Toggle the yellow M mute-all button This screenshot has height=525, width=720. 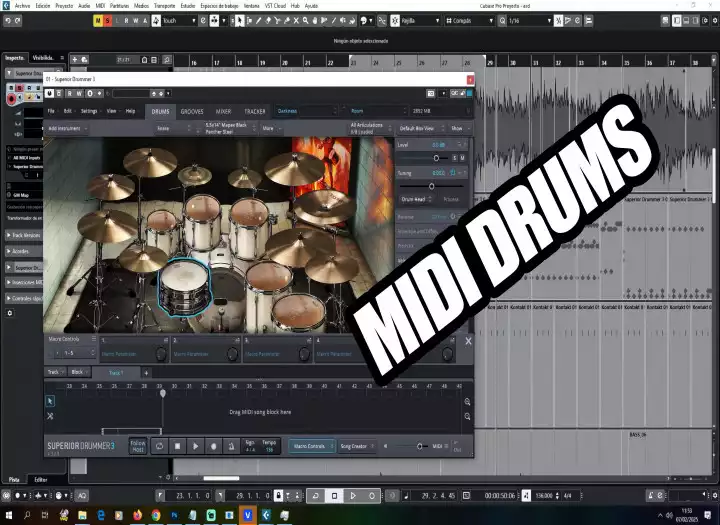pos(98,21)
